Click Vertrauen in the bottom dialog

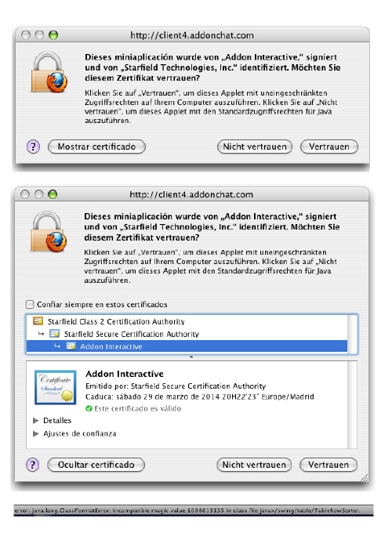(x=328, y=465)
